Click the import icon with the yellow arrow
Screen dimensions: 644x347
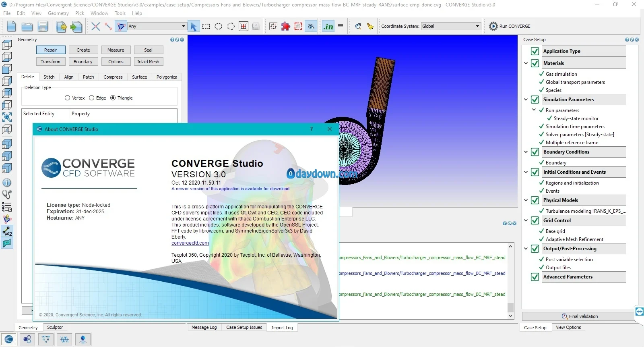coord(61,27)
